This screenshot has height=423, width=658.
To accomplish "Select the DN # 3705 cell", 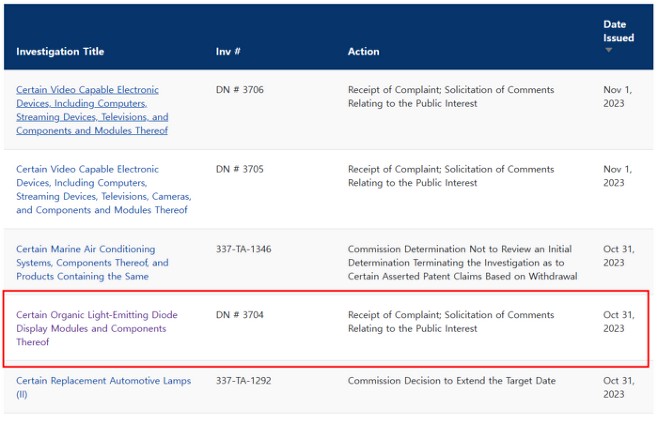I will 240,169.
